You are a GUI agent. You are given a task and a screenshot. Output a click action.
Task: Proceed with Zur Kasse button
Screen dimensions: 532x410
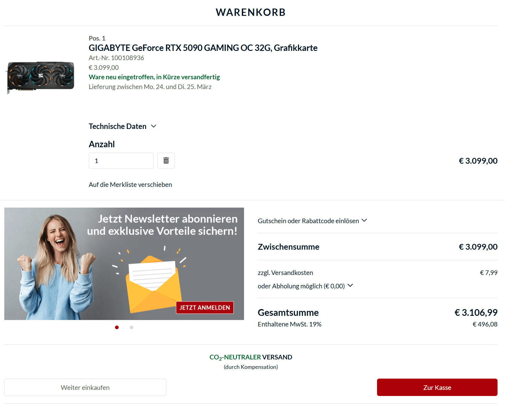pyautogui.click(x=437, y=387)
